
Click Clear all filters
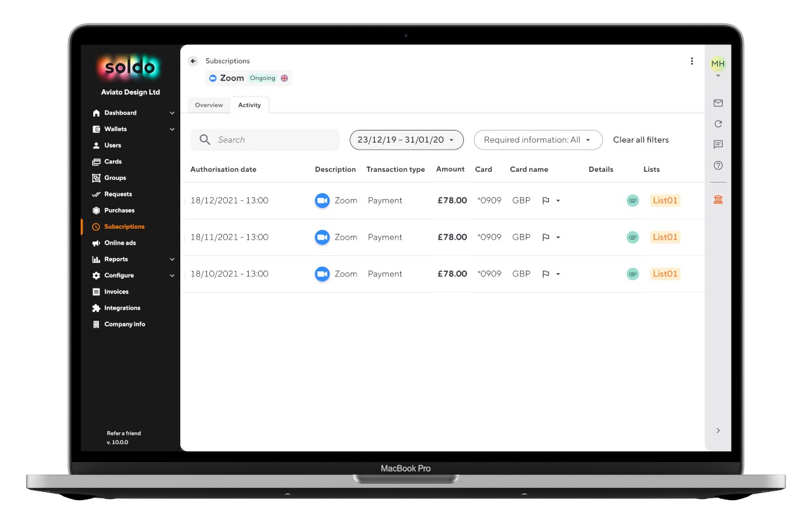tap(641, 140)
